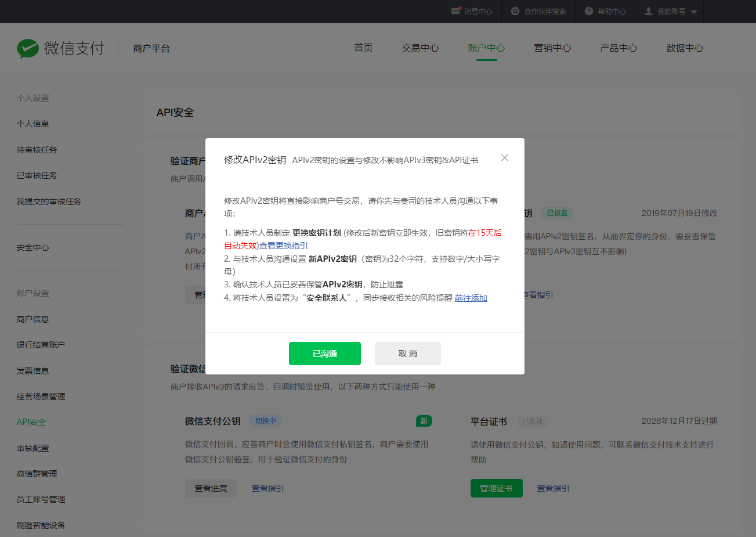Click the 2028年12月17日过期 date text
The width and height of the screenshot is (756, 537).
[679, 421]
